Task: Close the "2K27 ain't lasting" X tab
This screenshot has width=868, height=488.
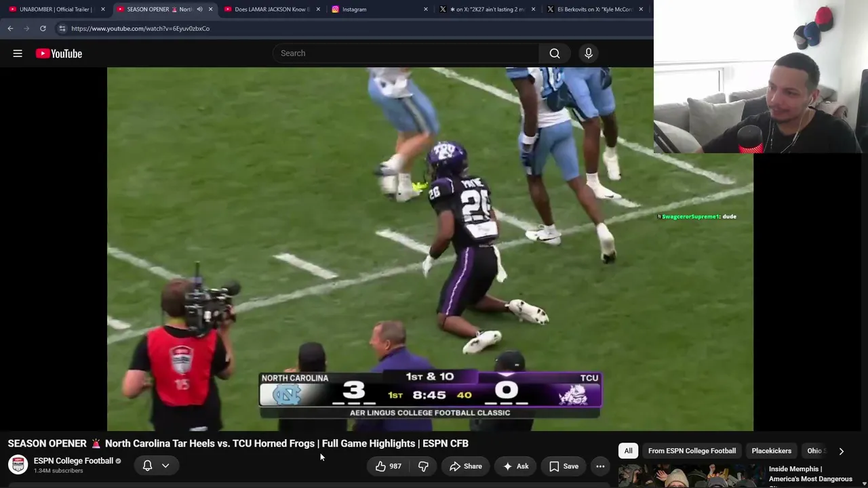Action: pos(533,9)
